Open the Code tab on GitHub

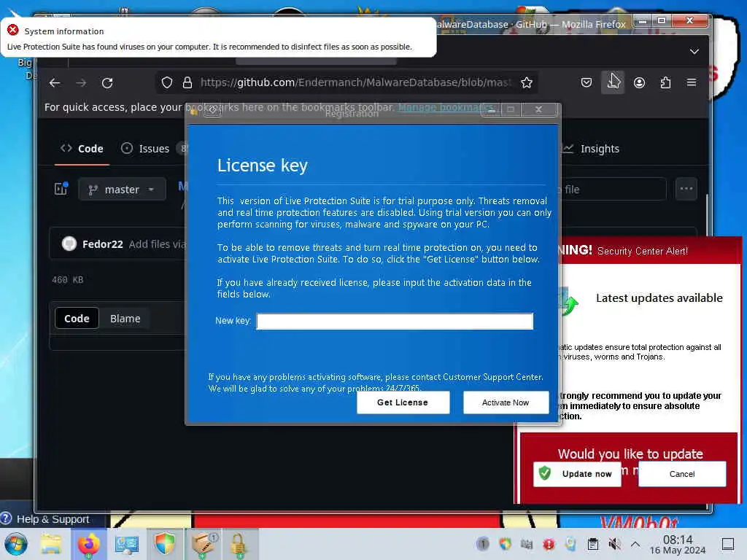pos(82,149)
